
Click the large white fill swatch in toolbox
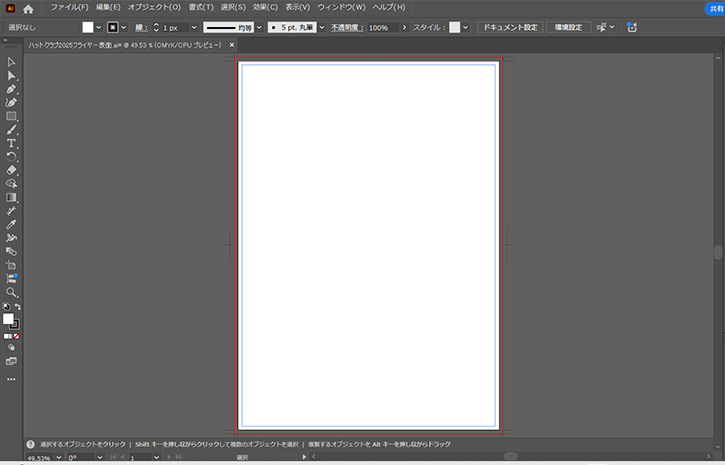tap(8, 319)
